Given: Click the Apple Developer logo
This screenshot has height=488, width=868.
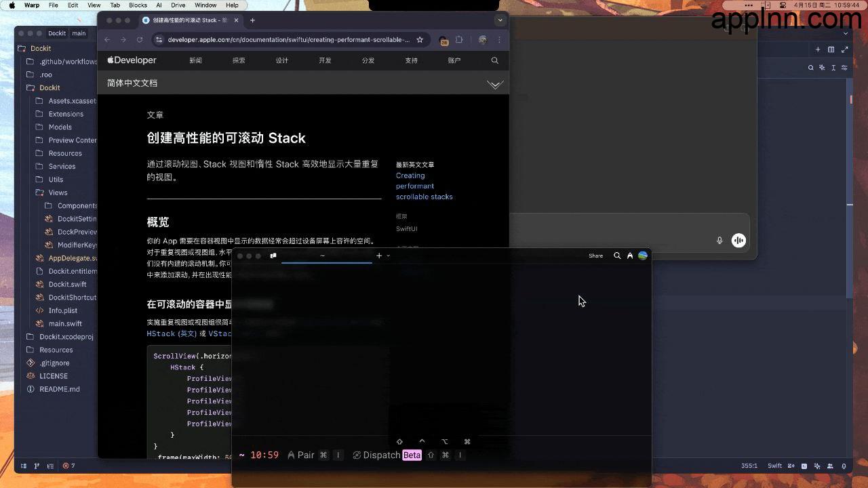Looking at the screenshot, I should (132, 60).
